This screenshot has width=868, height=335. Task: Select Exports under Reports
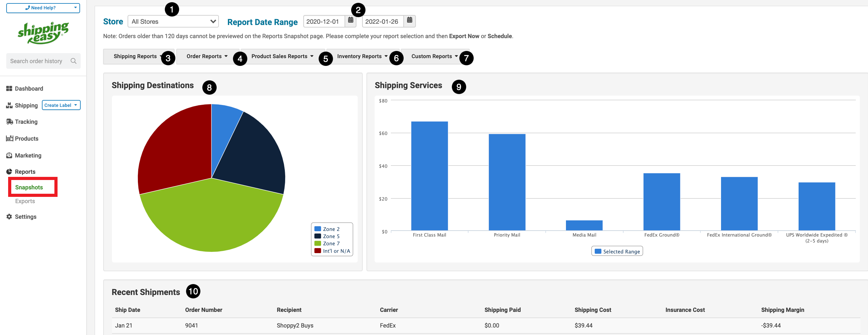pyautogui.click(x=25, y=201)
